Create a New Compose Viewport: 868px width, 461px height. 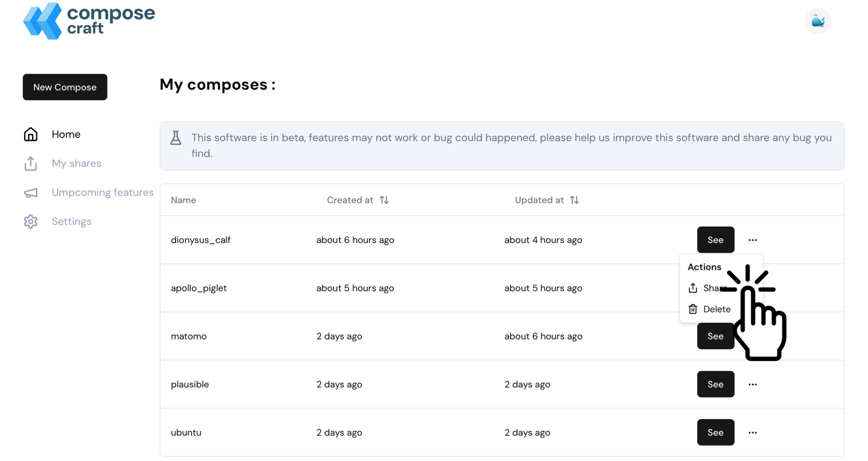coord(65,87)
